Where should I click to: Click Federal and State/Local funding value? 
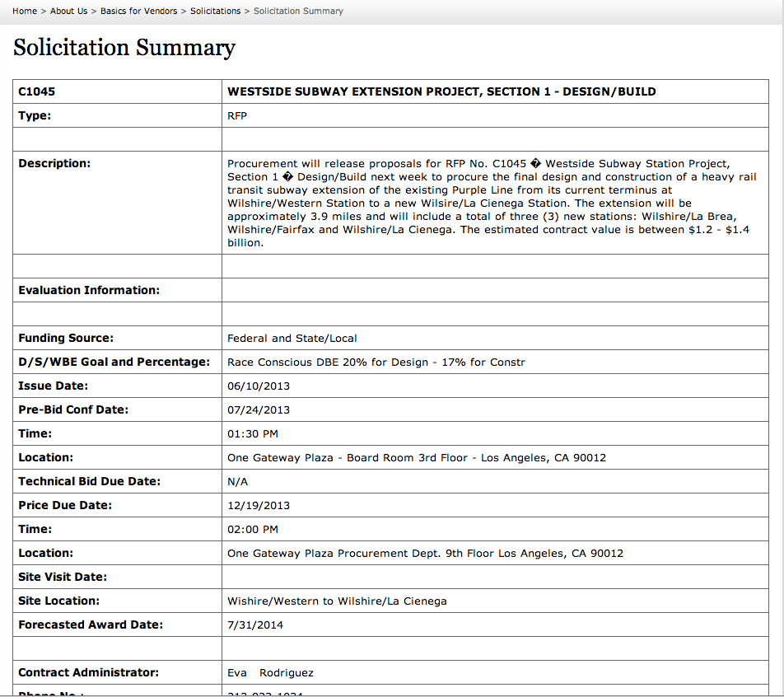point(292,339)
